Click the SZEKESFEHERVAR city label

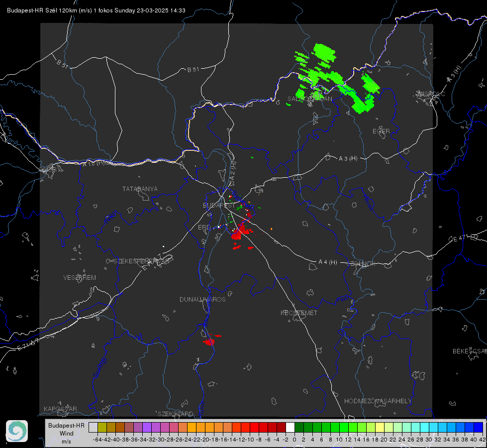click(x=142, y=261)
